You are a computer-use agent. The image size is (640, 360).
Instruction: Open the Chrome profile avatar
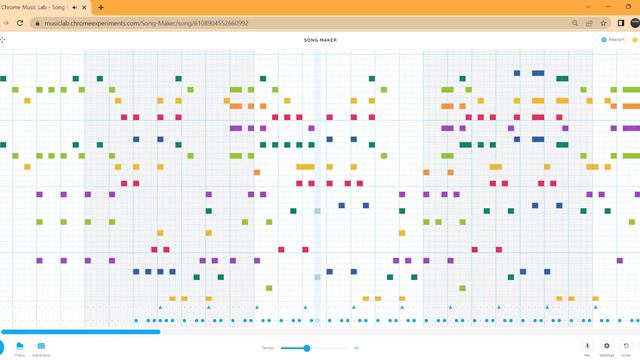pyautogui.click(x=635, y=23)
